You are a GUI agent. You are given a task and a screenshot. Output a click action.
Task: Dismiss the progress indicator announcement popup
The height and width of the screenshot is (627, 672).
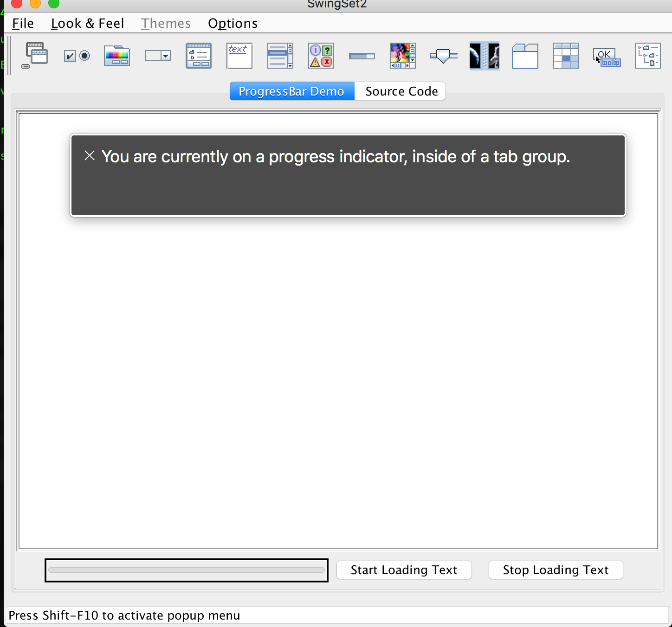90,156
